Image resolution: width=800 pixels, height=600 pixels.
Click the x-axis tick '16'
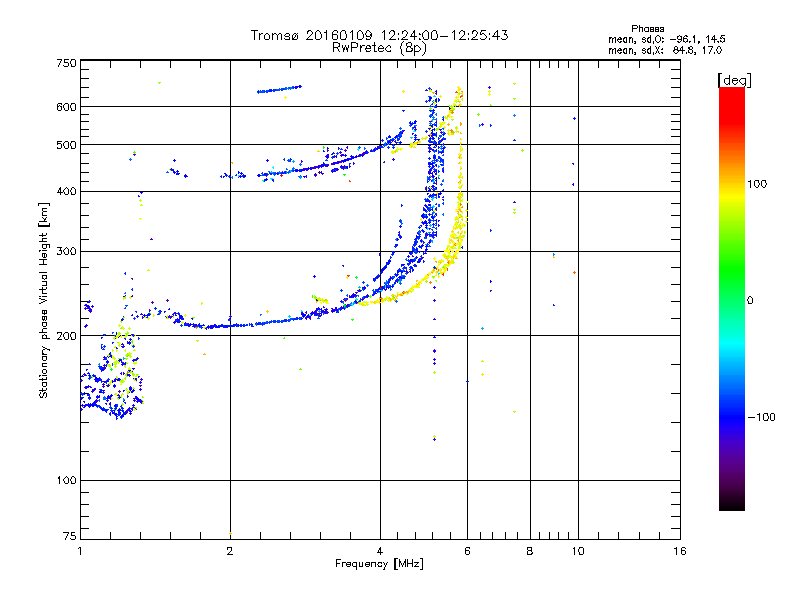(x=680, y=551)
